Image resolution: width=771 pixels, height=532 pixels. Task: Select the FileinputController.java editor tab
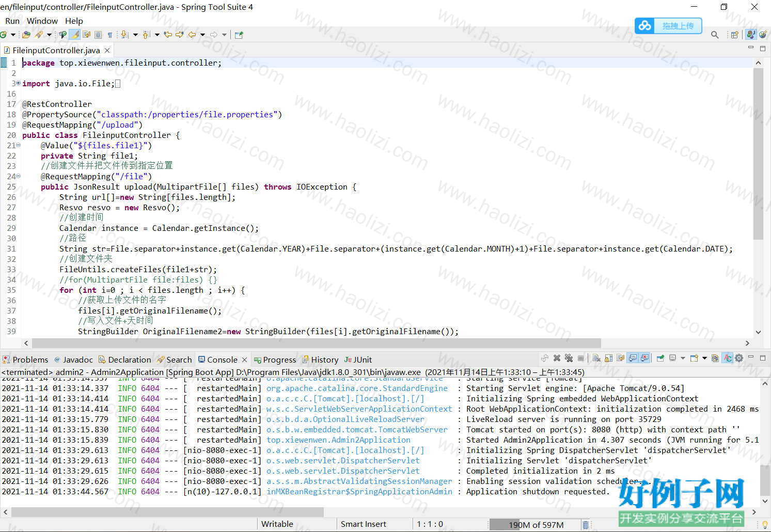pyautogui.click(x=56, y=50)
